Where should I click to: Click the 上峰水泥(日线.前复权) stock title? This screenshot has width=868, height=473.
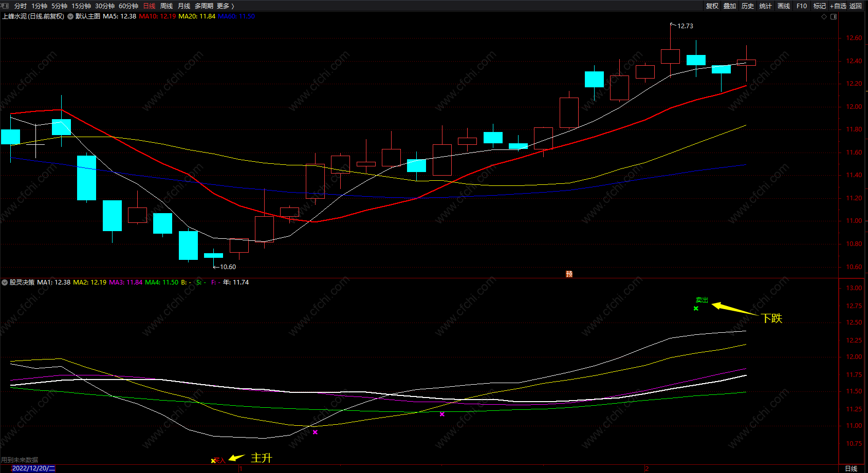[33, 16]
